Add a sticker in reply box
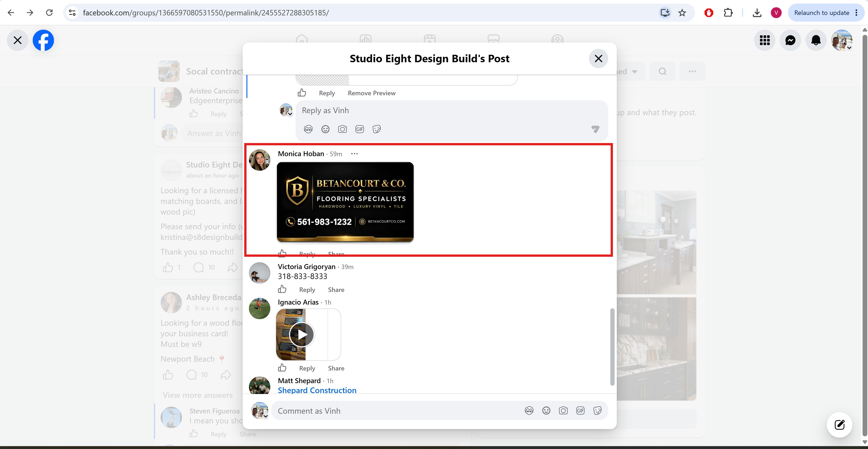This screenshot has width=868, height=449. [377, 129]
